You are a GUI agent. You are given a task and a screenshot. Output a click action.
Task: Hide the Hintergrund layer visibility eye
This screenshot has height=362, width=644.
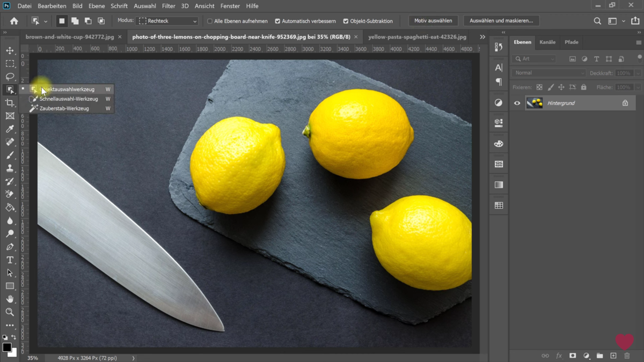[x=516, y=102]
